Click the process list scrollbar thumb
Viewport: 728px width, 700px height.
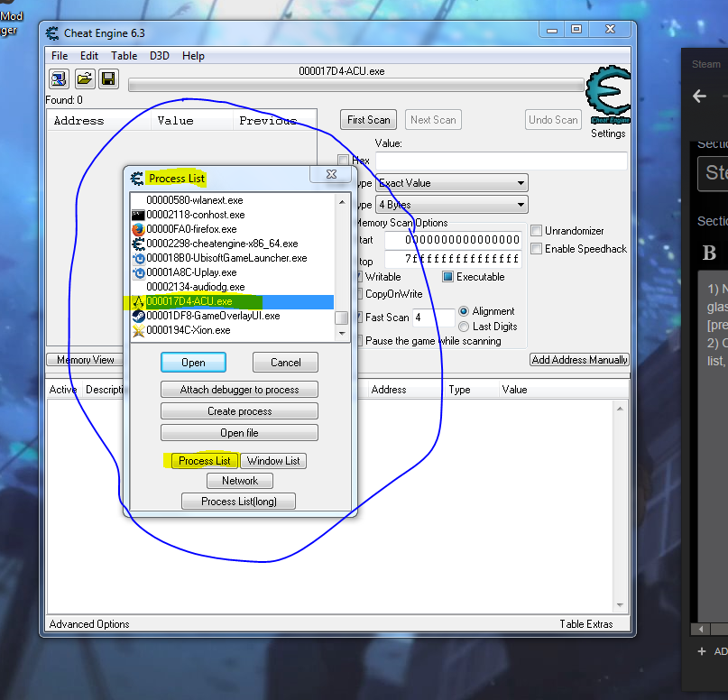[341, 318]
